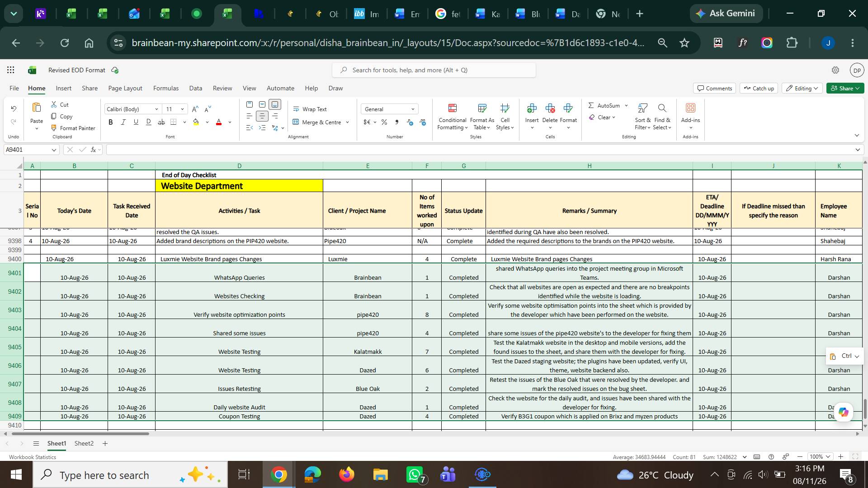Open the Formulas ribbon tab
The width and height of the screenshot is (868, 488).
(x=165, y=89)
